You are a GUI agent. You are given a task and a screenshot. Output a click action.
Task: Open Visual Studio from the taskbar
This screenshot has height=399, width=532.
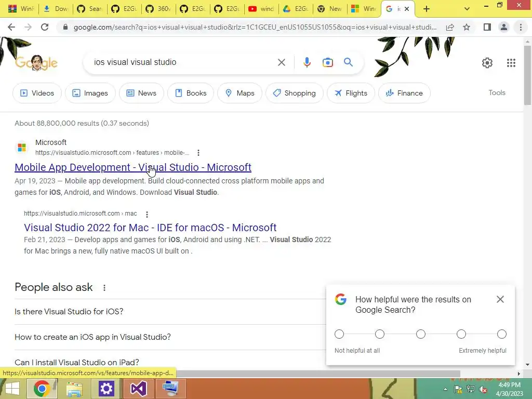[138, 389]
